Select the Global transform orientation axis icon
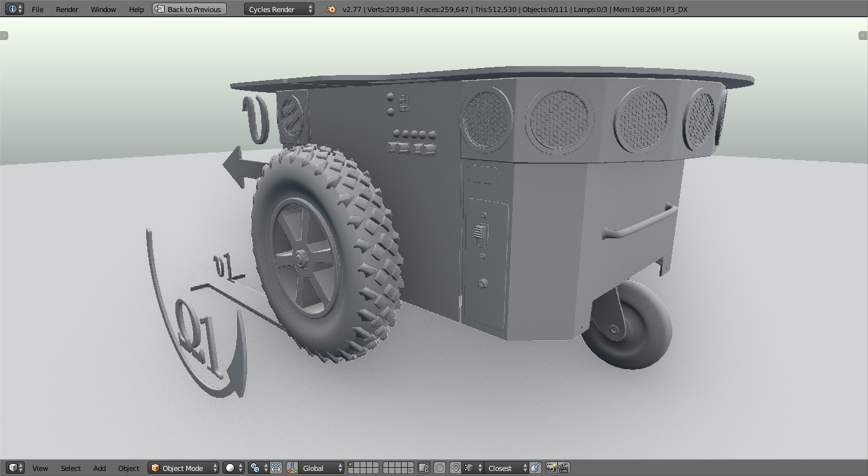The height and width of the screenshot is (476, 868). click(292, 468)
